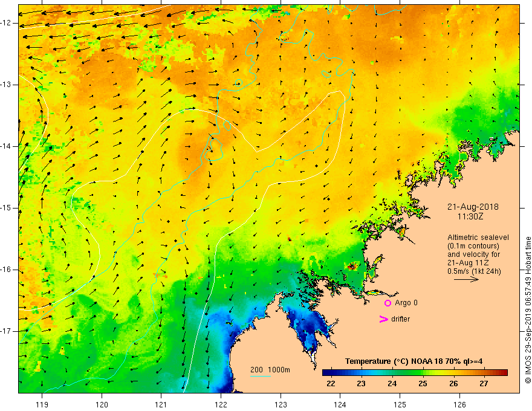This screenshot has width=532, height=411.
Task: Click the longitude 126 axis label
Action: click(459, 405)
